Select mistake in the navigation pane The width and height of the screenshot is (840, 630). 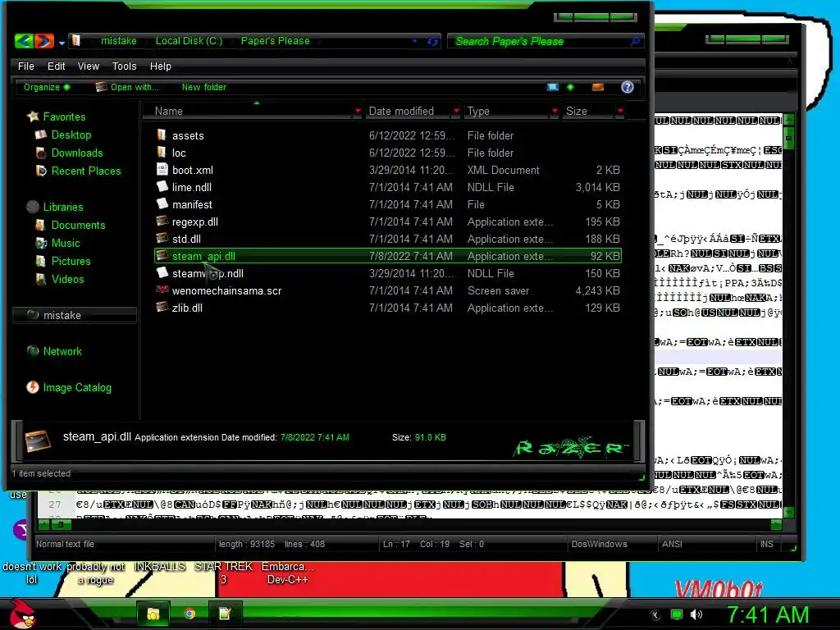[x=75, y=315]
